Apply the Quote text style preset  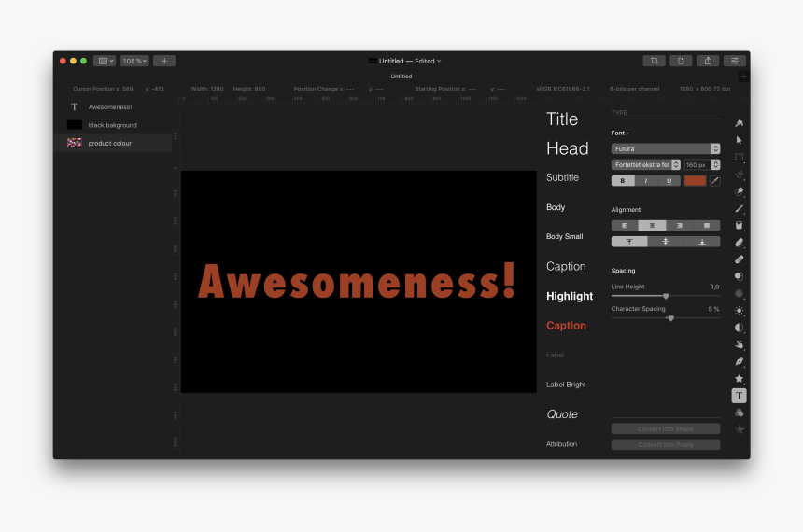[562, 414]
